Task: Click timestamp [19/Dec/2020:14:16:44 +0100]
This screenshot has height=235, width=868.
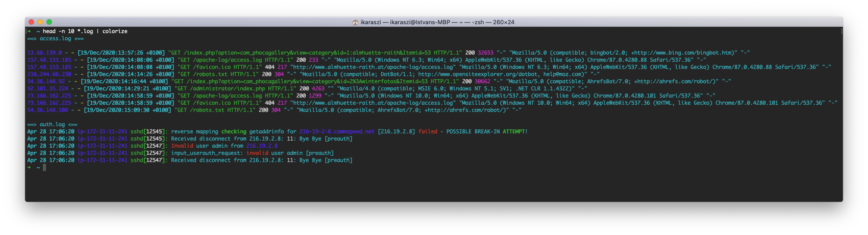Action: [124, 81]
